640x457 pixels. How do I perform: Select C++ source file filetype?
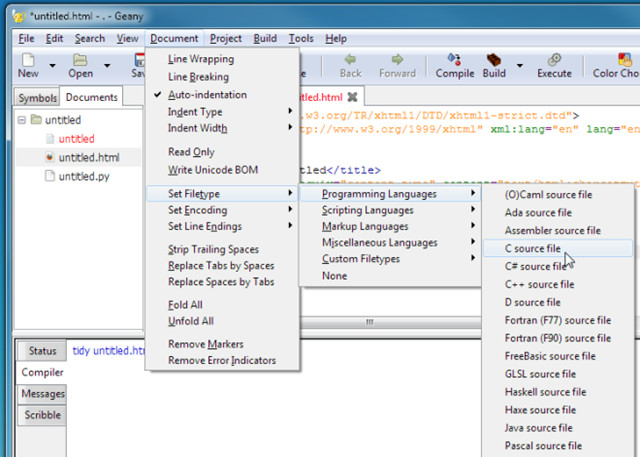(x=558, y=284)
